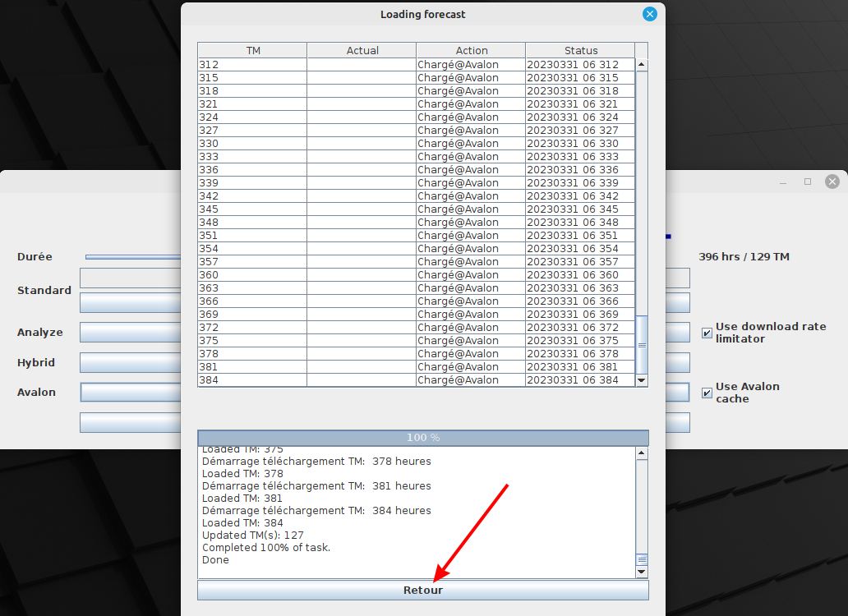
Task: Click the table scrollbar up arrow
Action: [642, 65]
